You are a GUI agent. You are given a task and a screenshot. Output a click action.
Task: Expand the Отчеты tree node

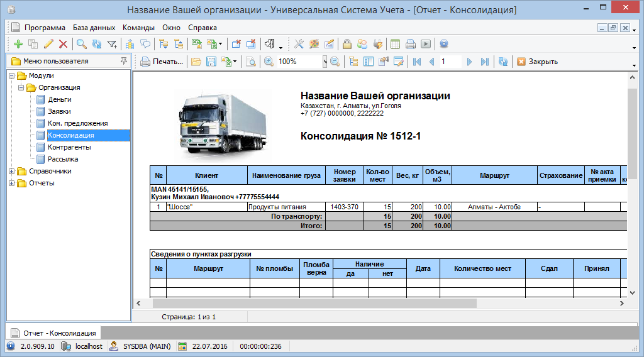[x=12, y=184]
